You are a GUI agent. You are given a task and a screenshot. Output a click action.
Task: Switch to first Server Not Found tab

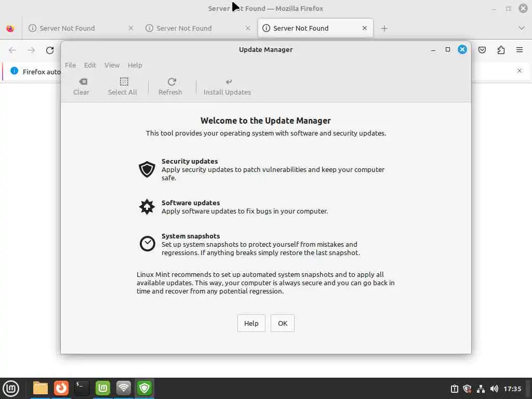click(81, 28)
